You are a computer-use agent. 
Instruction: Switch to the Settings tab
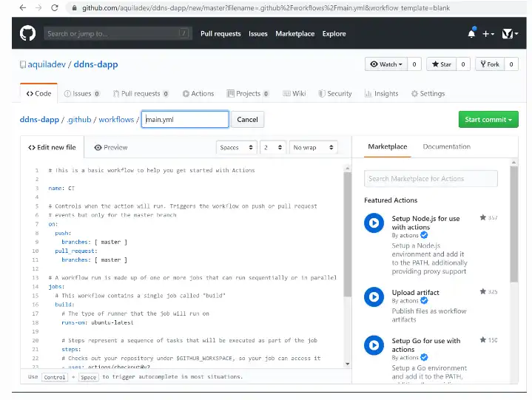[x=428, y=94]
